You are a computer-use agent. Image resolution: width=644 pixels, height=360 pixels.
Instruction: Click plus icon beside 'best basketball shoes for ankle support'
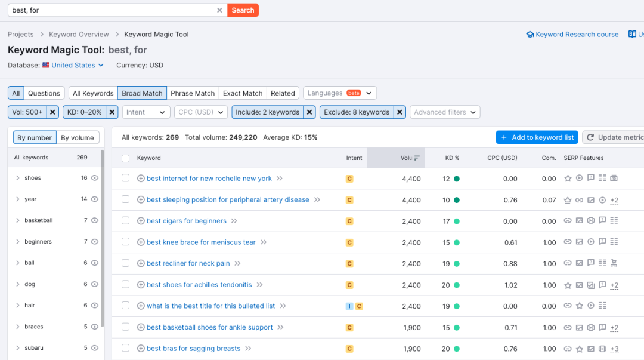[x=141, y=328]
